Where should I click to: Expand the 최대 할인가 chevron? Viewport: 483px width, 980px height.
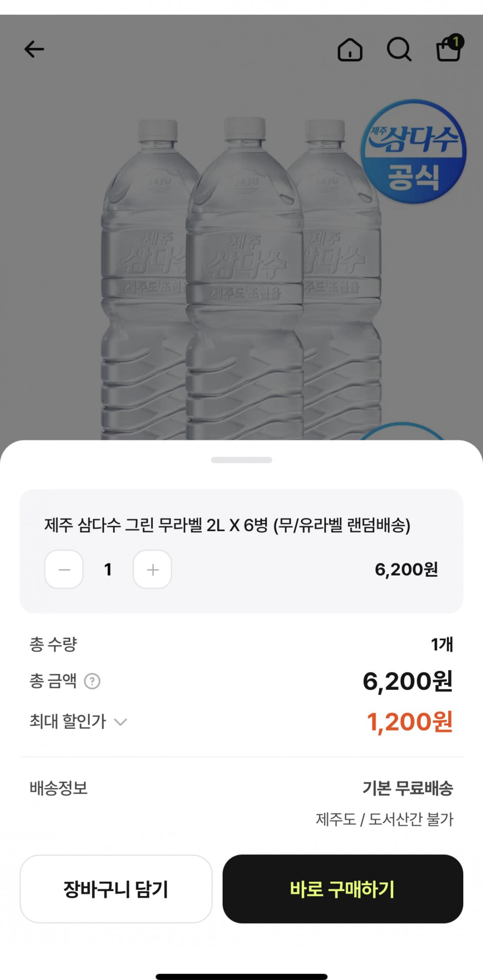coord(121,722)
